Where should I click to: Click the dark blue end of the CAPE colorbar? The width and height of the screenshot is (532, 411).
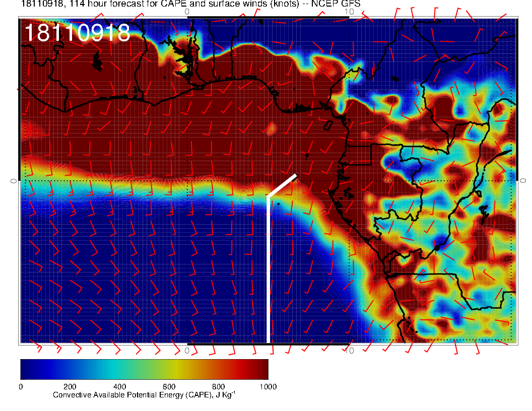pos(26,369)
